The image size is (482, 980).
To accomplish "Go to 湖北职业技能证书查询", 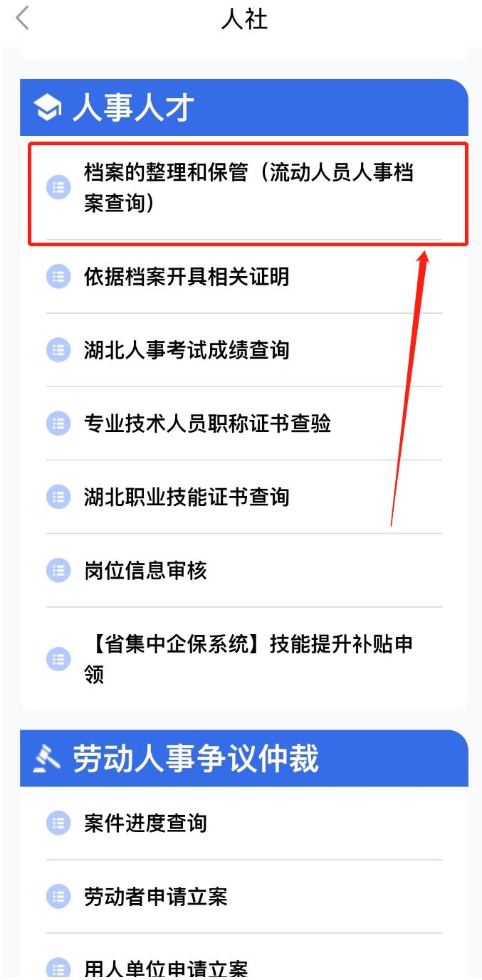I will [187, 497].
